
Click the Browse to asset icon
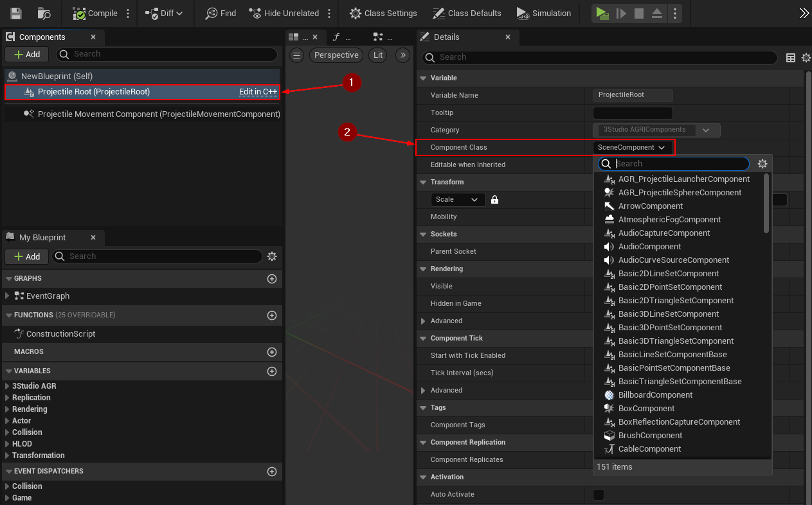pyautogui.click(x=44, y=13)
